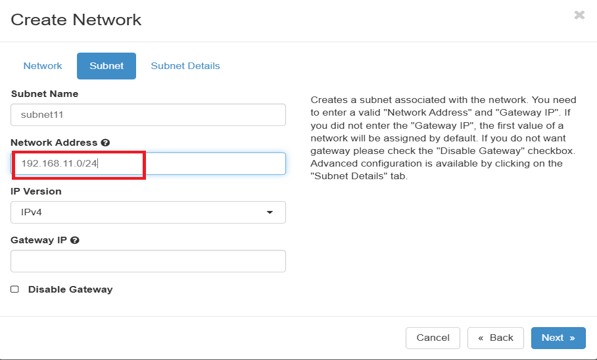Check the Disable Gateway checkbox

pyautogui.click(x=15, y=289)
